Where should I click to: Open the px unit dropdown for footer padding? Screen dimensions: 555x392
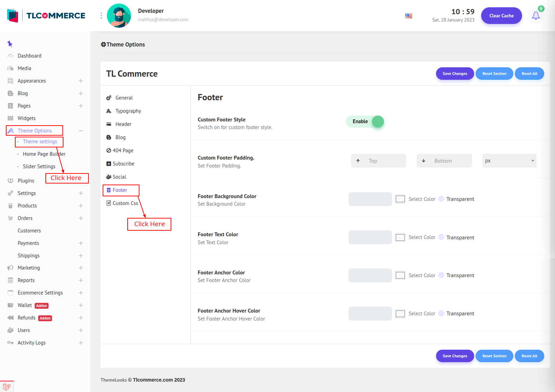(509, 161)
